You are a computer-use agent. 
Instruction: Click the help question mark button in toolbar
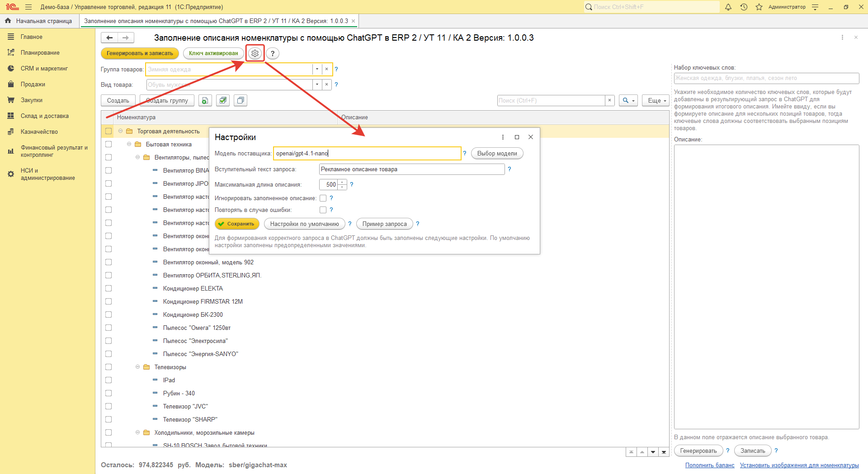tap(273, 53)
